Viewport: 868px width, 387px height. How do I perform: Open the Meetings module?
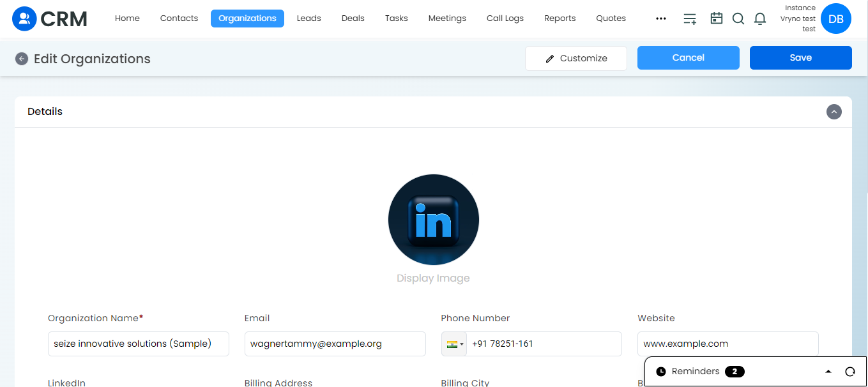pos(447,19)
